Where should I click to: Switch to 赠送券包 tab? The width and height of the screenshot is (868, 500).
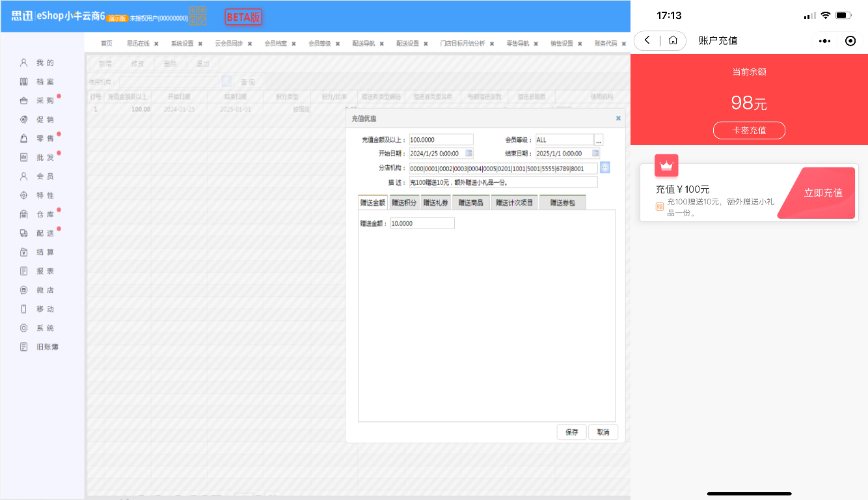(x=563, y=202)
